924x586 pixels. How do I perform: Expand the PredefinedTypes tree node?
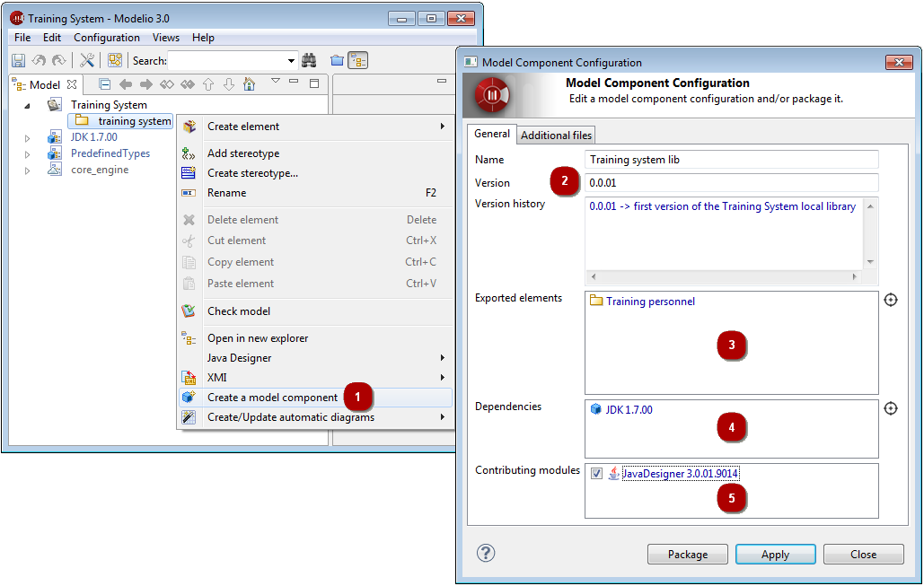[28, 154]
